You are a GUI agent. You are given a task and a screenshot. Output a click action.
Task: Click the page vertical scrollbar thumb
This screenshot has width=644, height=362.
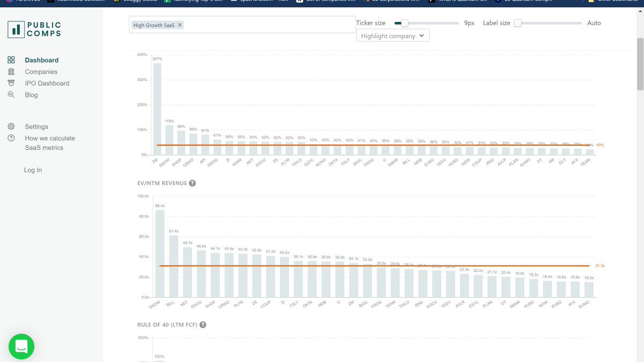tap(640, 64)
